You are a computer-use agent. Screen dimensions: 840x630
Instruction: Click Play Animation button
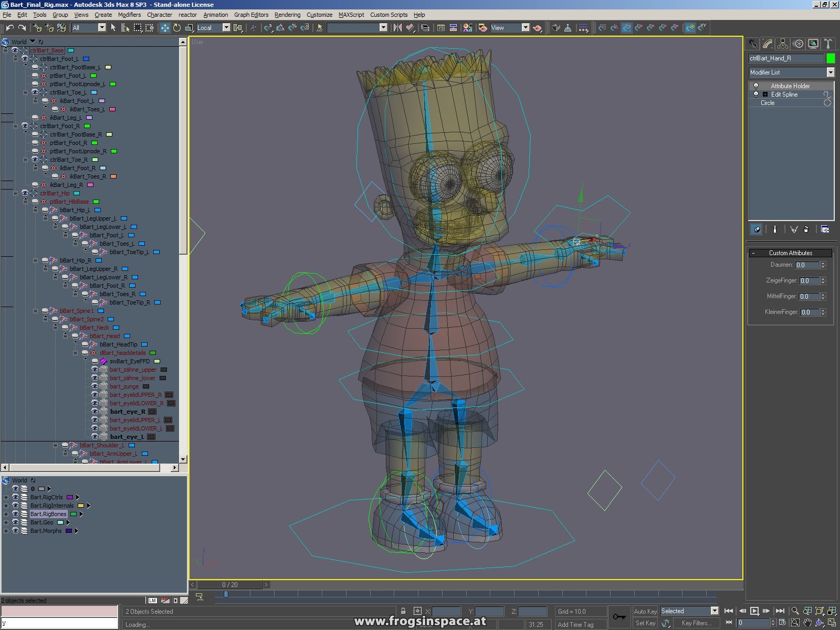754,611
